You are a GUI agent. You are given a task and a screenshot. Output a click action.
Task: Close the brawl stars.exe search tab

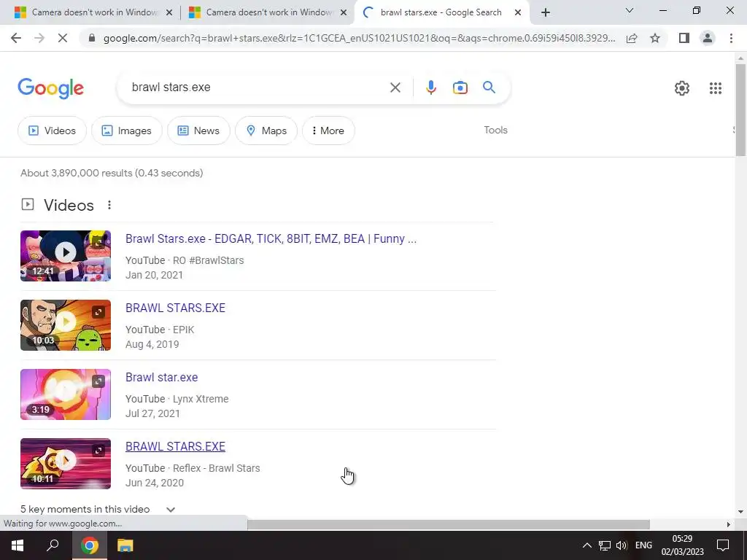(x=518, y=13)
